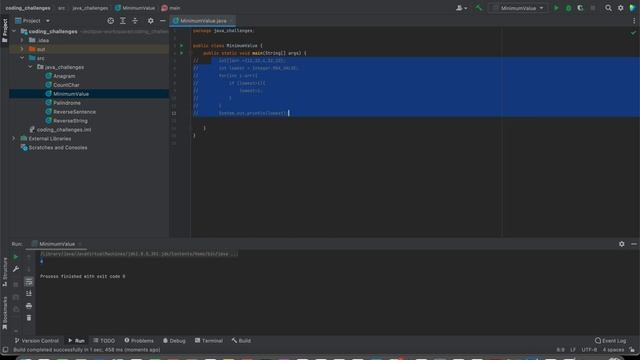Run MinimumValue with the green play button
The height and width of the screenshot is (360, 640).
click(556, 8)
